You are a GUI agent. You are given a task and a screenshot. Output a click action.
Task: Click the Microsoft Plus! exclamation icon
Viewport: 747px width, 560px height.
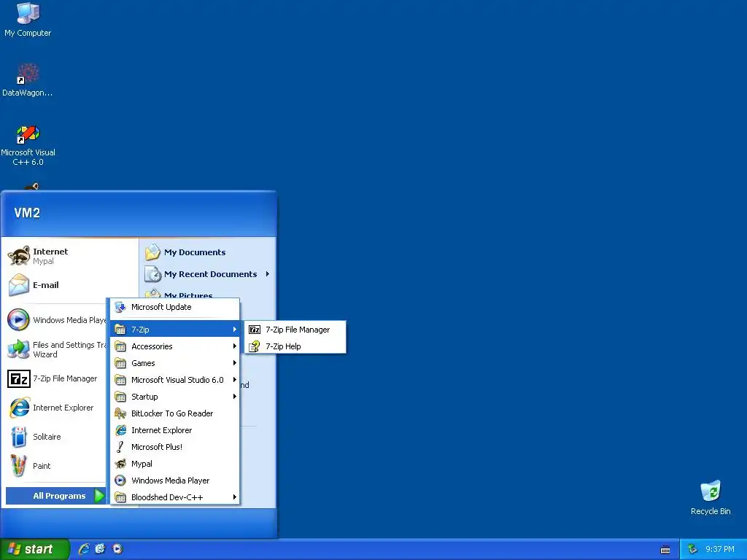point(120,447)
